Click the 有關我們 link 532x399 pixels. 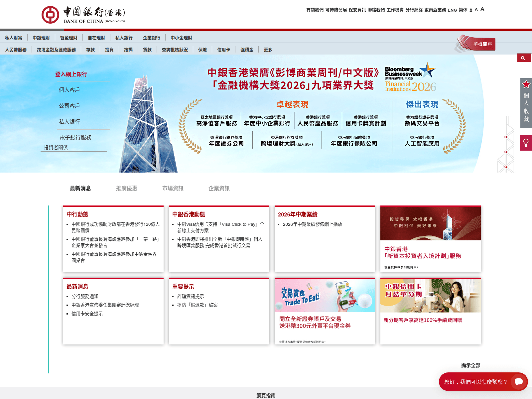click(x=315, y=10)
